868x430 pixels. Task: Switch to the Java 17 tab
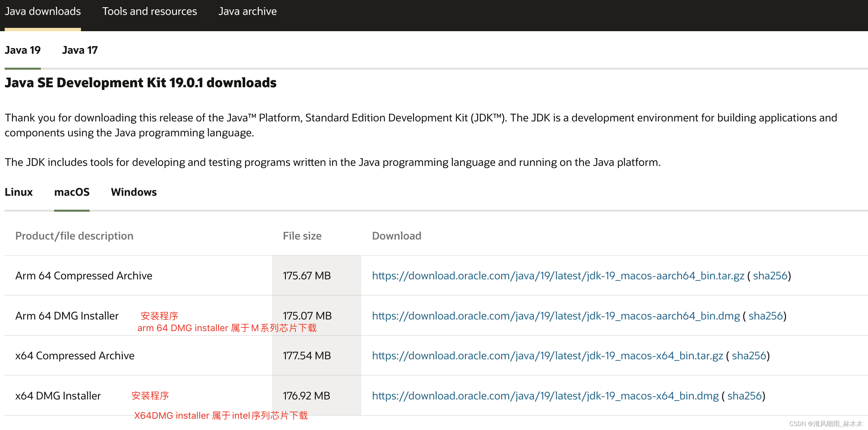tap(80, 50)
